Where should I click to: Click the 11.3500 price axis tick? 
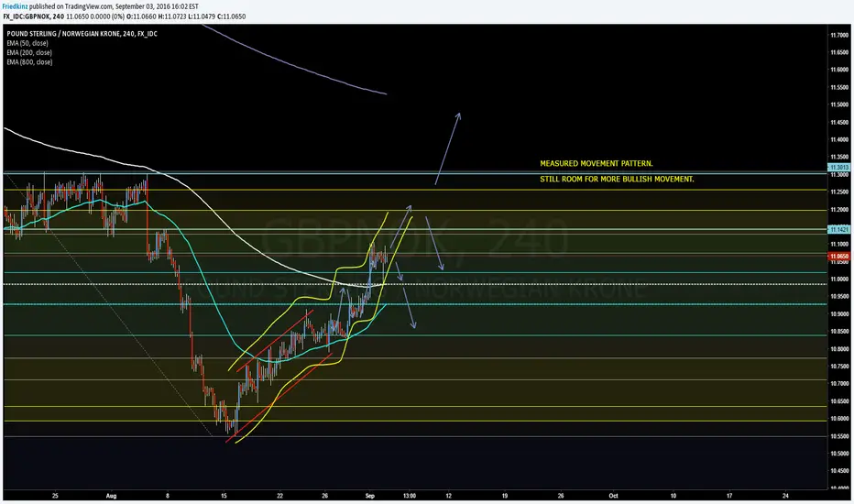[839, 157]
